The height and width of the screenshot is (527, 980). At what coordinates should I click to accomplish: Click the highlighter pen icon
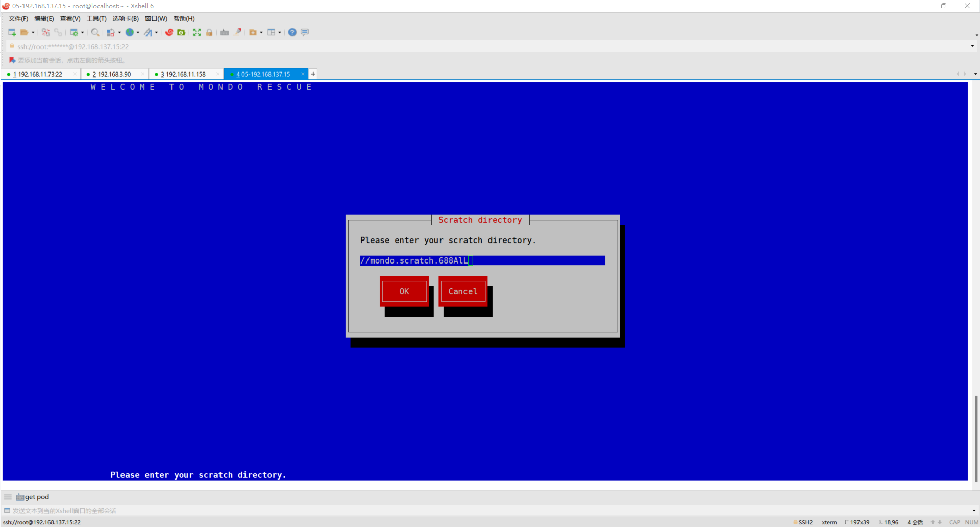[237, 32]
